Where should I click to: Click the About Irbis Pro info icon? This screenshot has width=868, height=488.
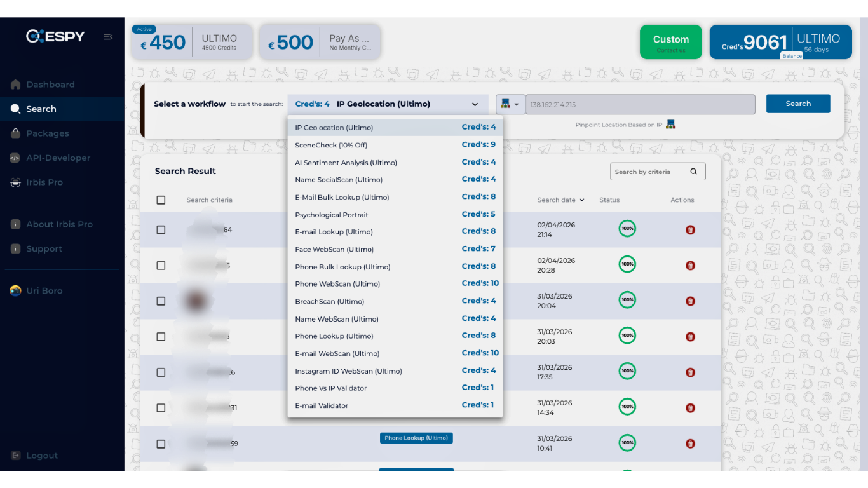click(15, 224)
